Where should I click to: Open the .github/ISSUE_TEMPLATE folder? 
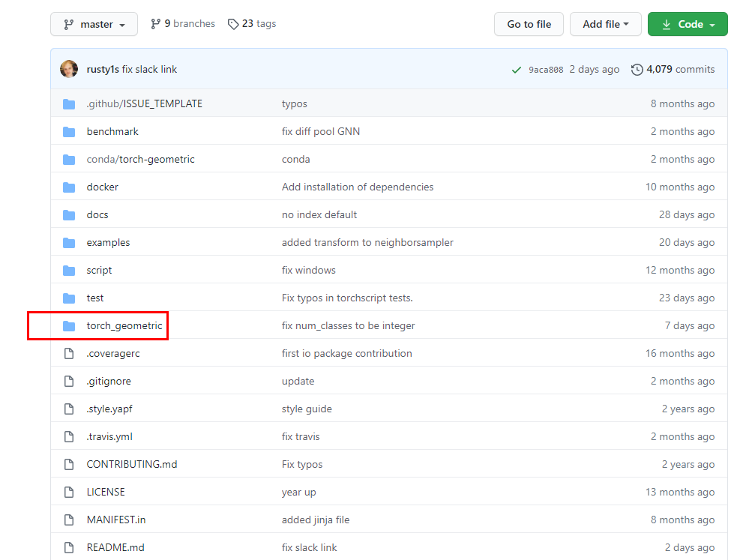point(144,103)
